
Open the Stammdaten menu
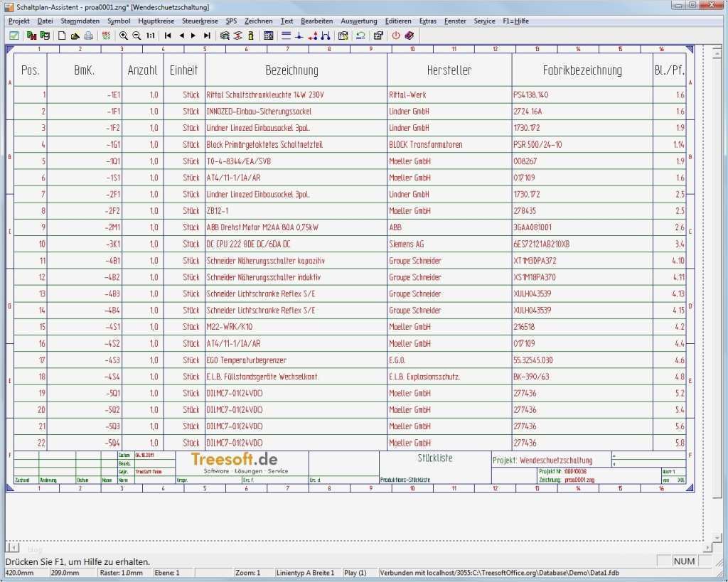click(x=80, y=21)
